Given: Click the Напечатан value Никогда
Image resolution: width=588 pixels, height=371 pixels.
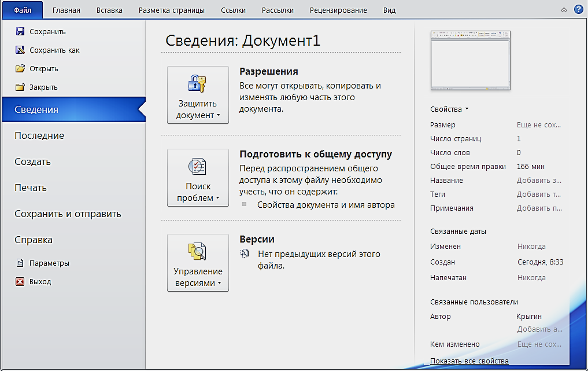Looking at the screenshot, I should (x=531, y=277).
